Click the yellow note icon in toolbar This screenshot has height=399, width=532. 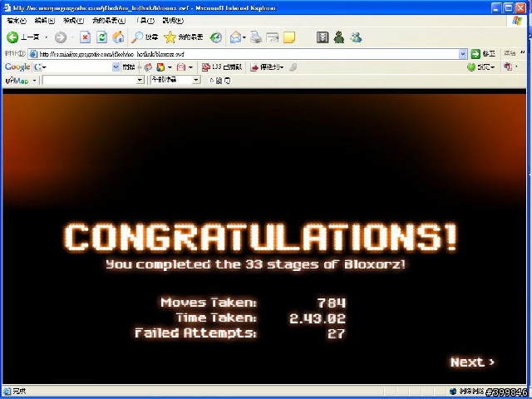pos(289,37)
